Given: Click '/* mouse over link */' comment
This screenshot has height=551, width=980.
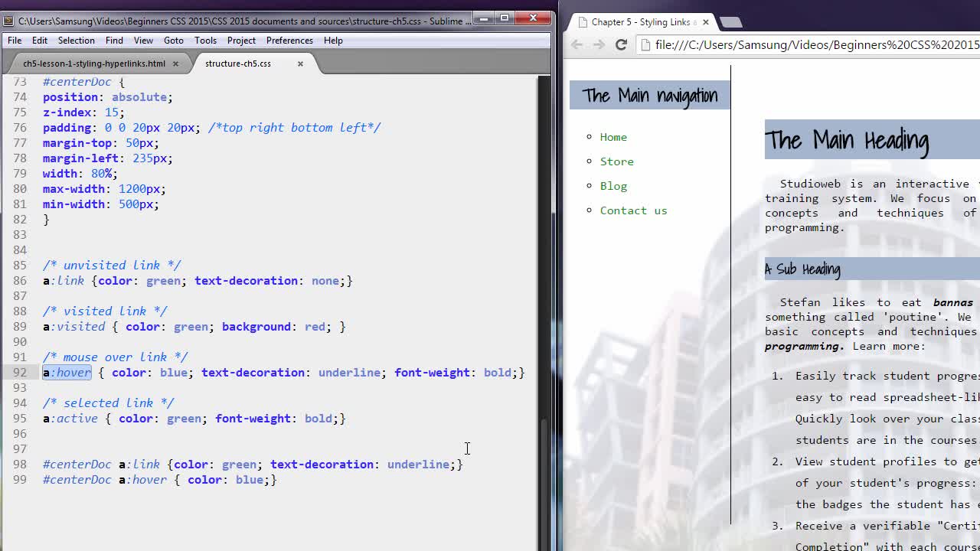Looking at the screenshot, I should coord(115,357).
